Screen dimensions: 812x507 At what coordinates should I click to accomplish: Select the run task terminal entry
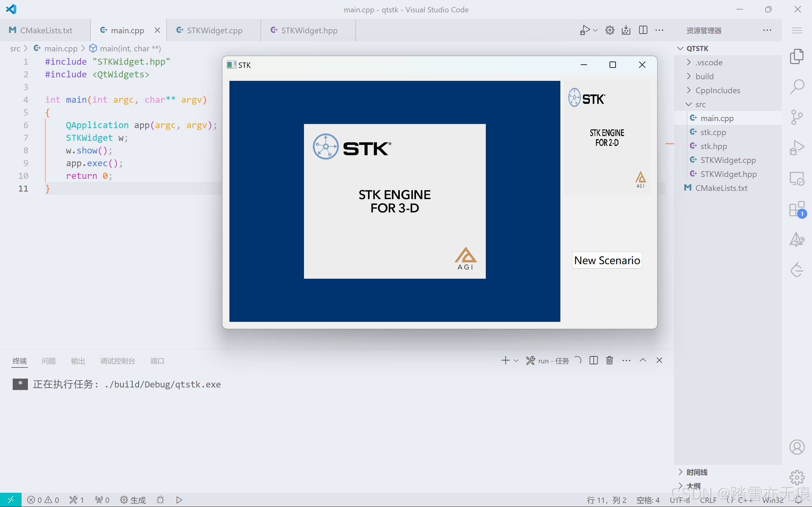click(553, 361)
